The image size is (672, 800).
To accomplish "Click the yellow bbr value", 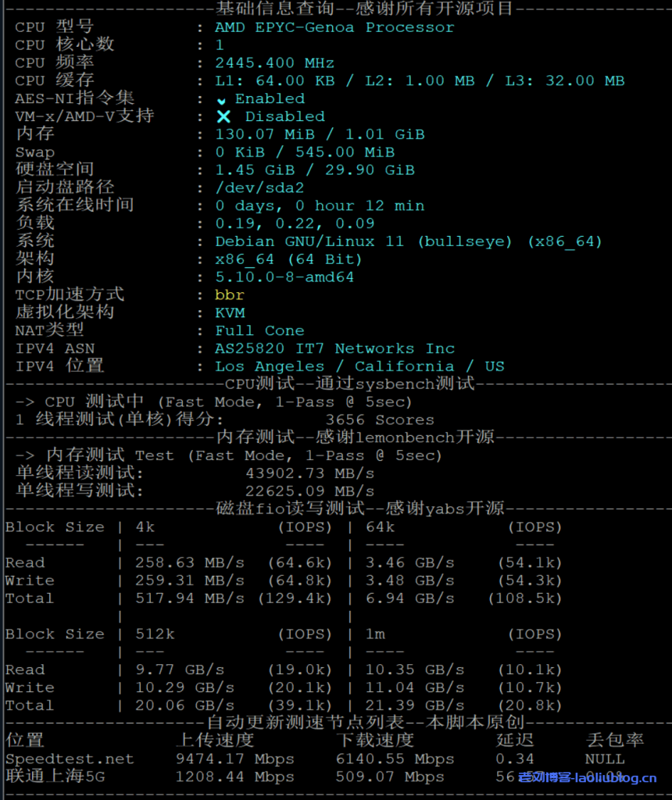I will point(230,295).
